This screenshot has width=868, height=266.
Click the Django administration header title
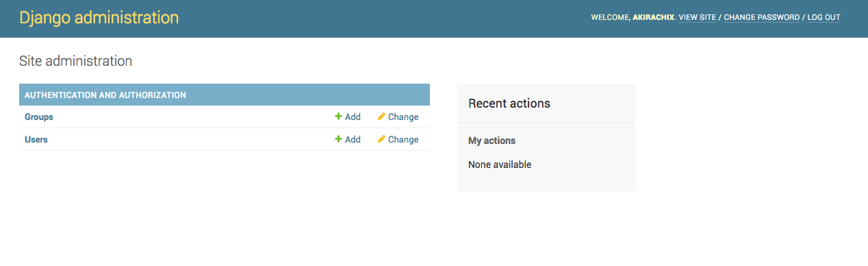click(99, 18)
